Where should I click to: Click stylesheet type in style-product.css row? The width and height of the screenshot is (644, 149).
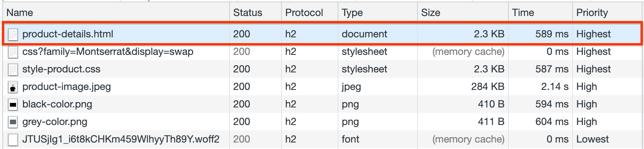coord(364,69)
